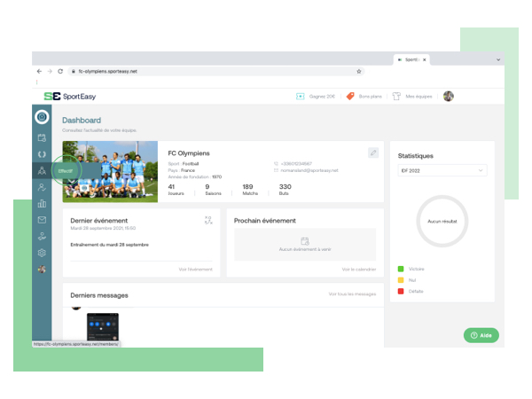Click the hand with coin sidebar icon

click(42, 237)
